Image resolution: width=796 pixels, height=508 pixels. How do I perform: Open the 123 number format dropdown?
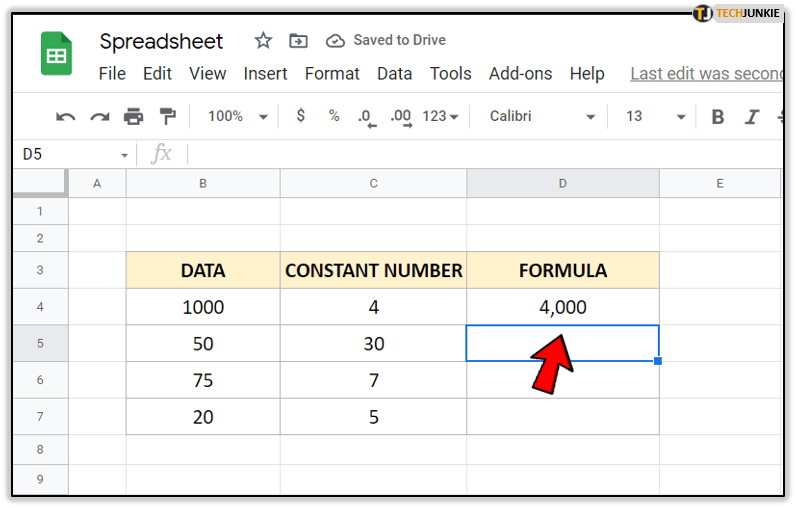point(440,117)
